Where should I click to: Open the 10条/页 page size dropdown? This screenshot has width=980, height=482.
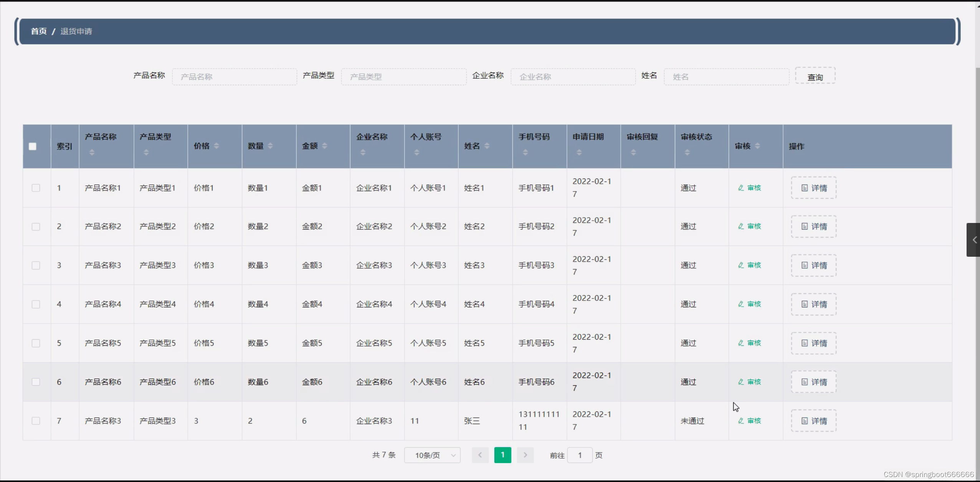tap(432, 456)
